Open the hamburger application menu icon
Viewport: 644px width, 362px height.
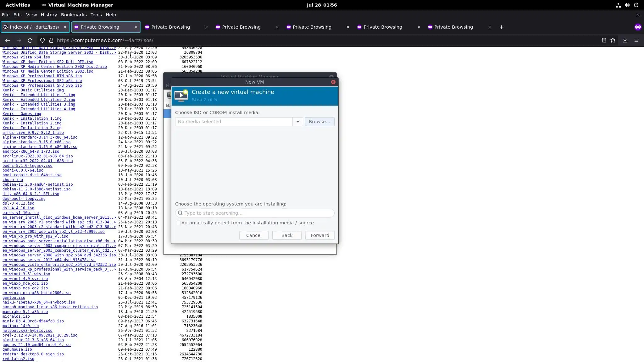[x=636, y=40]
